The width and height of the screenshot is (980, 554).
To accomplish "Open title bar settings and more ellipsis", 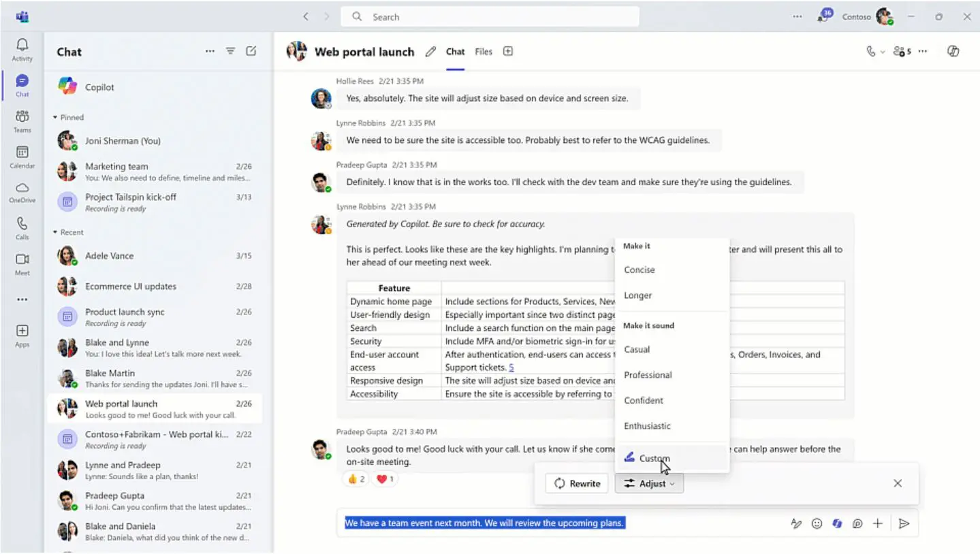I will coord(797,16).
